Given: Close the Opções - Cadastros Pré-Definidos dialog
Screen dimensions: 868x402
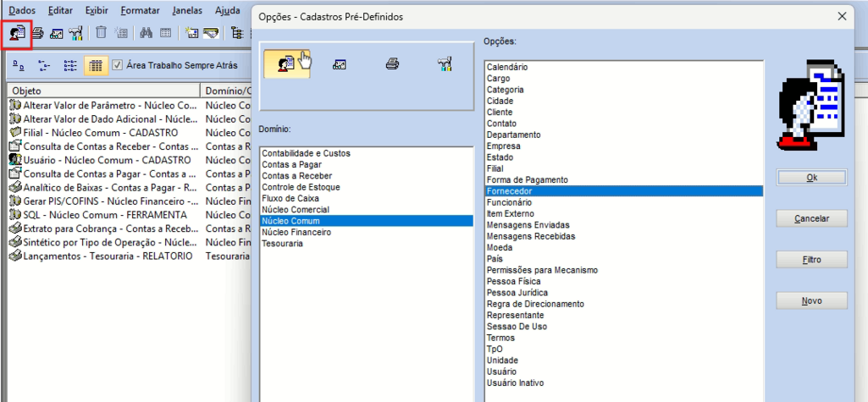Looking at the screenshot, I should (x=842, y=17).
